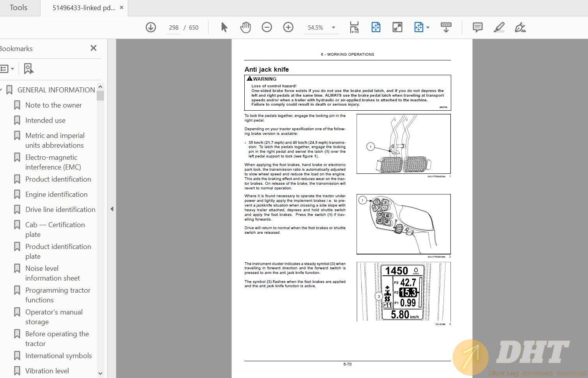Click bookmark icon beside 'Vibration level'
This screenshot has height=378, width=588.
click(17, 371)
